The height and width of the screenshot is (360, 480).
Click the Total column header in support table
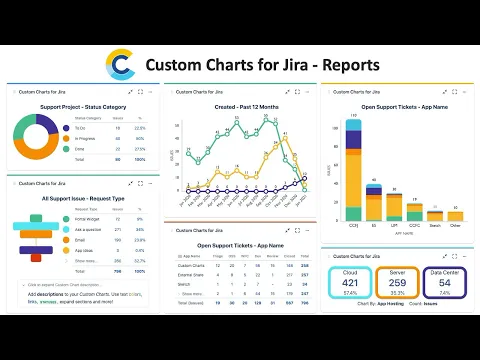tap(305, 256)
